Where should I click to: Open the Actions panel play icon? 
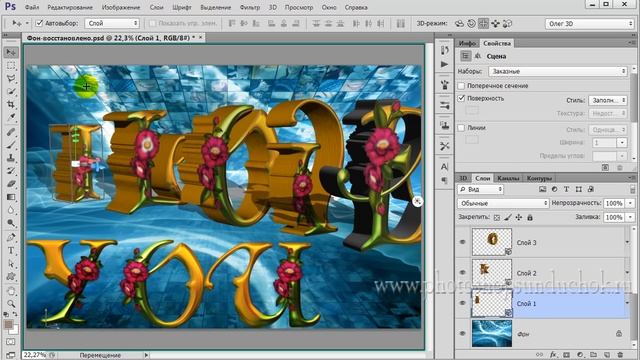pos(444,64)
